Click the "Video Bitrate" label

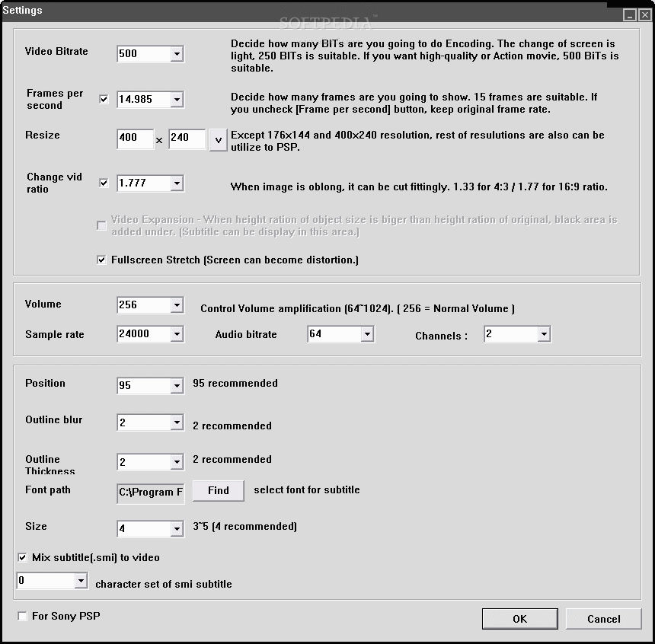pos(56,51)
